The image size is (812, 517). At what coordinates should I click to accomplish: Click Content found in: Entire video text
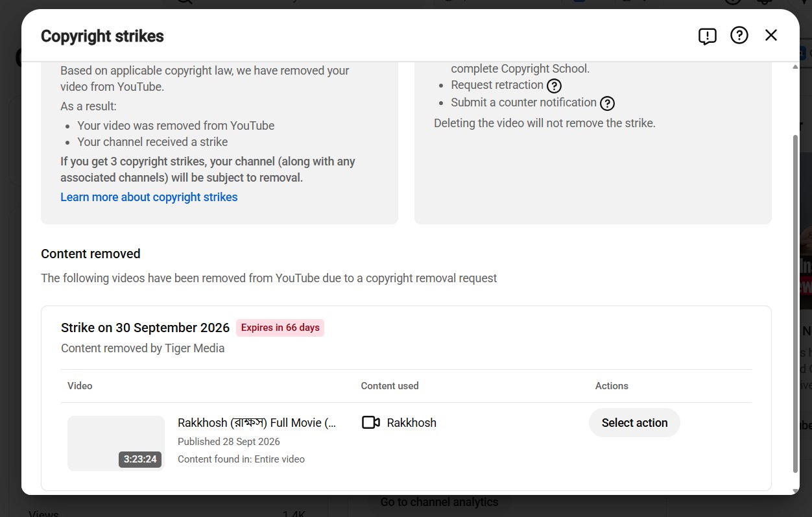pyautogui.click(x=241, y=459)
